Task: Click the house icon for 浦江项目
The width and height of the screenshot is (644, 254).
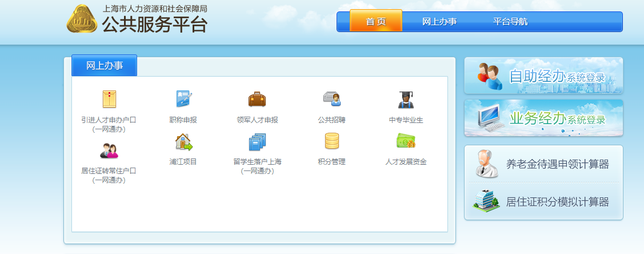Action: (x=183, y=142)
